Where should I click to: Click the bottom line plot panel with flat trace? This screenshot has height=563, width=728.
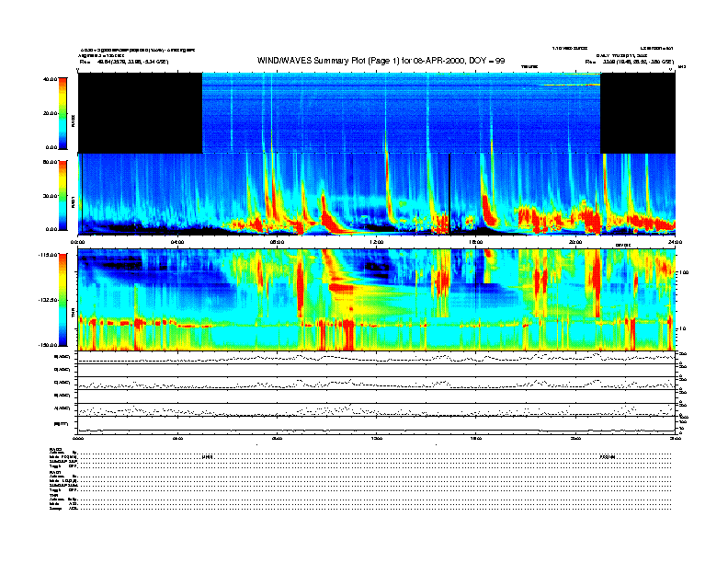point(377,425)
